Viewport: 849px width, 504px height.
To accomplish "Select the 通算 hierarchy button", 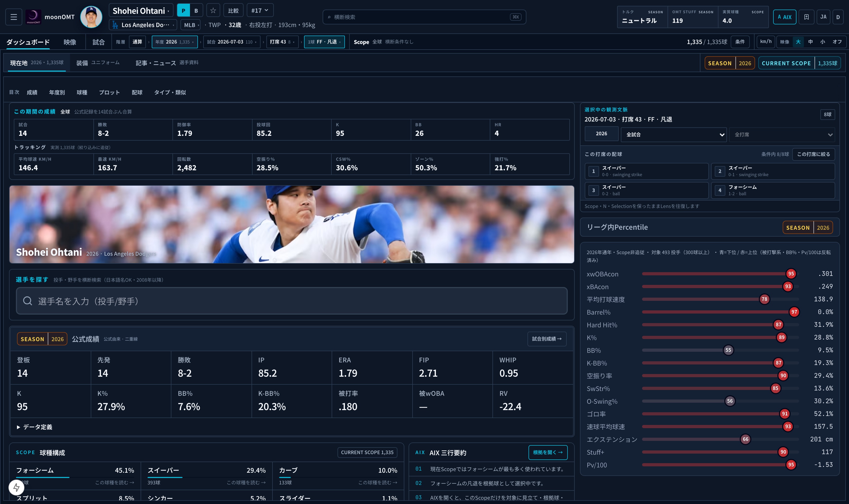I will point(137,42).
